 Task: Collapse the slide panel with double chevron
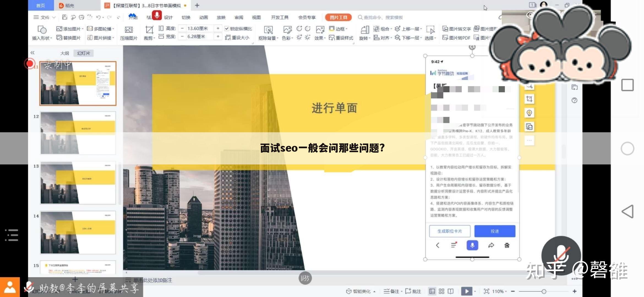[32, 53]
